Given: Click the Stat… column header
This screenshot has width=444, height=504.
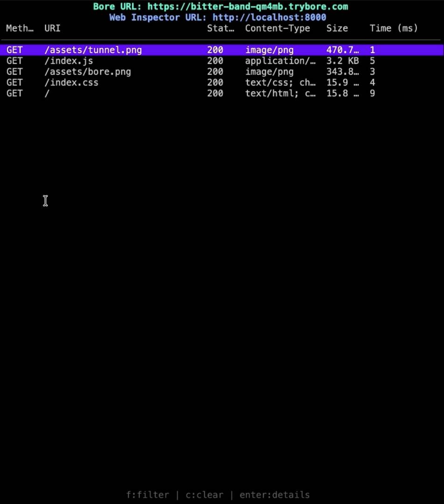Looking at the screenshot, I should click(x=221, y=28).
